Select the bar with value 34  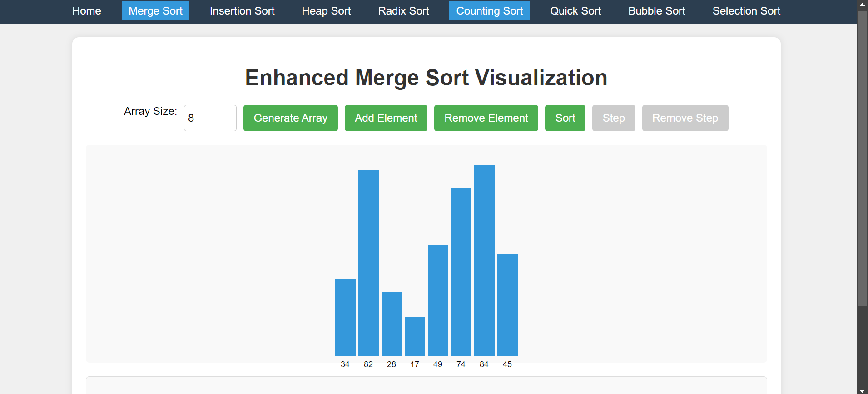click(x=345, y=317)
